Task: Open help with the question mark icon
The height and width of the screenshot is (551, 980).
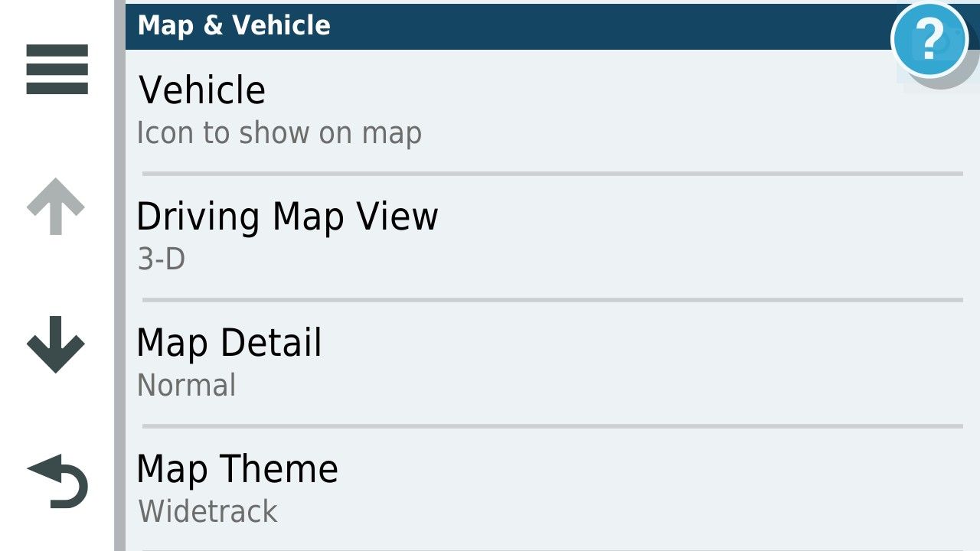Action: point(930,40)
